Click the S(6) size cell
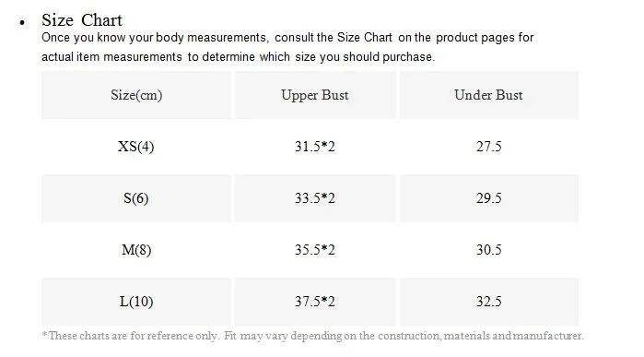The height and width of the screenshot is (357, 644). click(136, 198)
